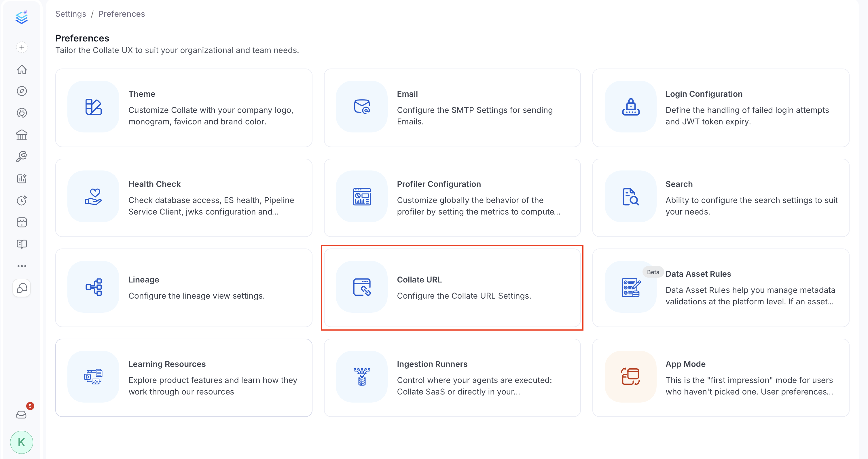Click 'Customize globally the behavior' description
This screenshot has height=459, width=868.
[479, 206]
